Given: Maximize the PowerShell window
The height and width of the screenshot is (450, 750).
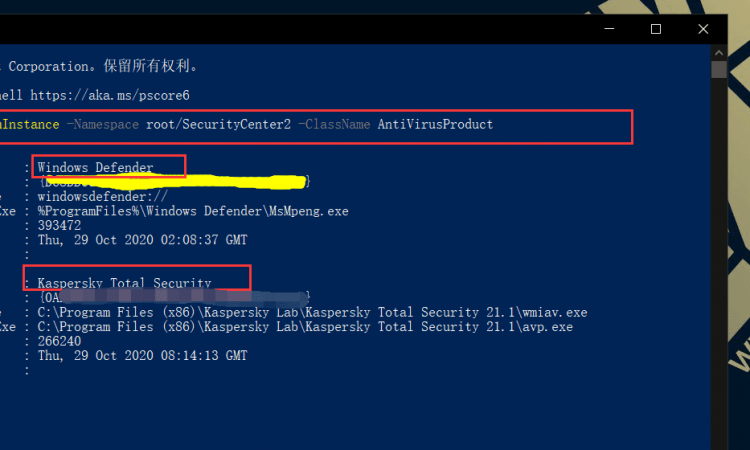Looking at the screenshot, I should pos(656,29).
